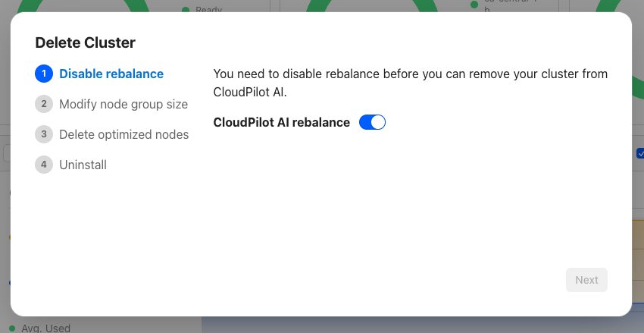644x333 pixels.
Task: Click the blue checkbox at right edge
Action: 639,153
